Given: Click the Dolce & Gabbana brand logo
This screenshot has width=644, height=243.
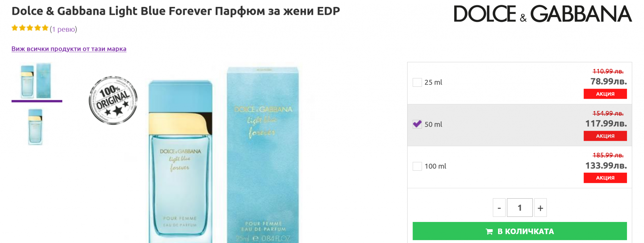Looking at the screenshot, I should coord(542,14).
